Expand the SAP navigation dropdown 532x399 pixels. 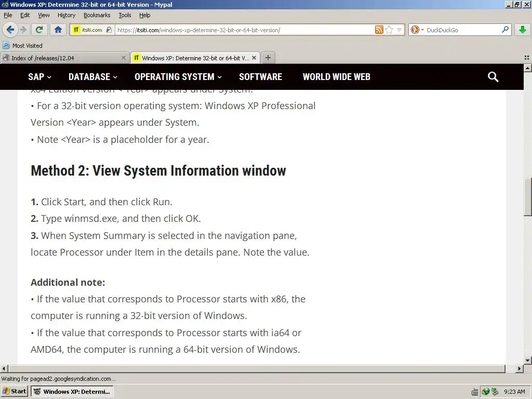pos(39,77)
